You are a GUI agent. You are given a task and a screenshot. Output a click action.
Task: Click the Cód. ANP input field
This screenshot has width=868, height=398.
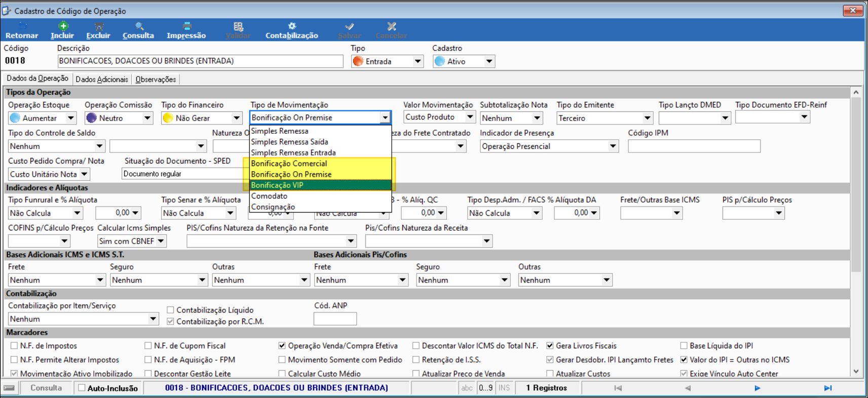(335, 319)
